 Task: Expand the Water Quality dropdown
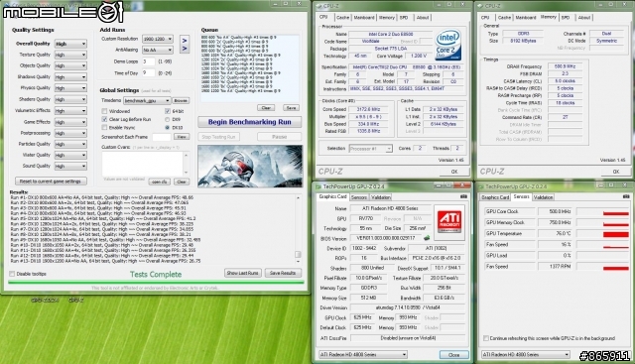click(x=70, y=155)
